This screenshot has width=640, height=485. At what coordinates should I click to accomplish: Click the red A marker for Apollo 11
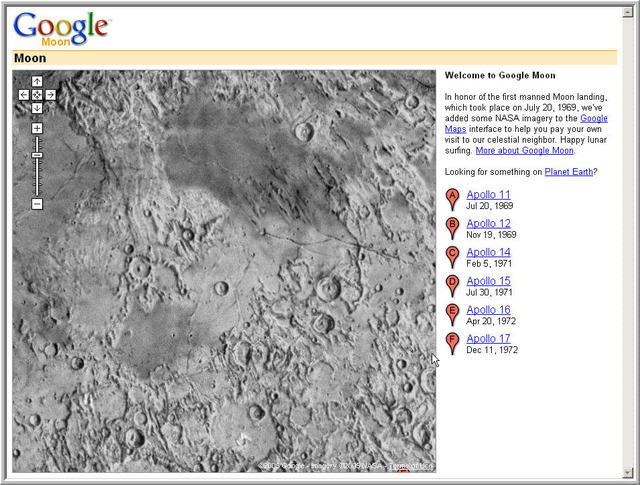(452, 199)
